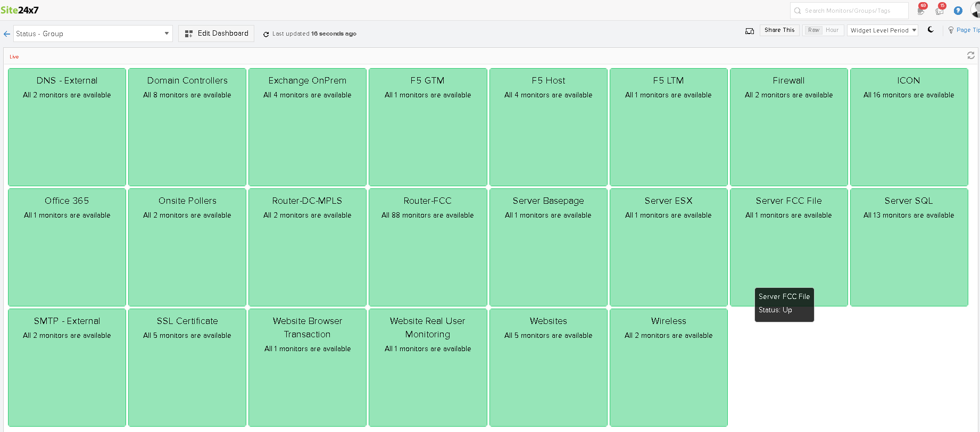Select the Domain Controllers status tile
This screenshot has width=980, height=432.
pos(187,127)
